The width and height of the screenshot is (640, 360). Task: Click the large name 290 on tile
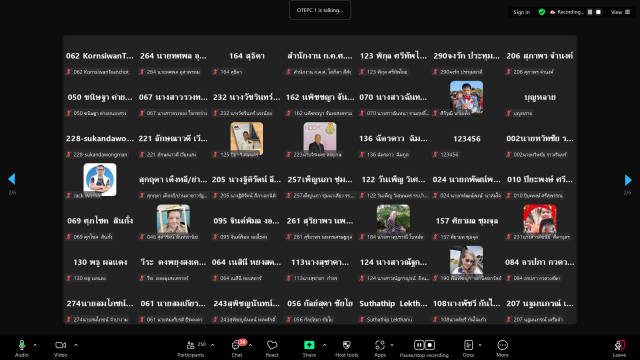467,56
